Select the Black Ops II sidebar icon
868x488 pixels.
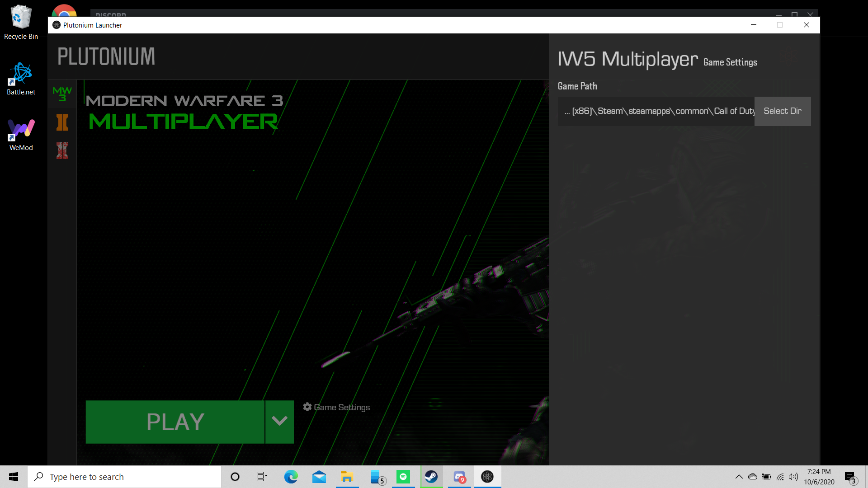tap(62, 122)
